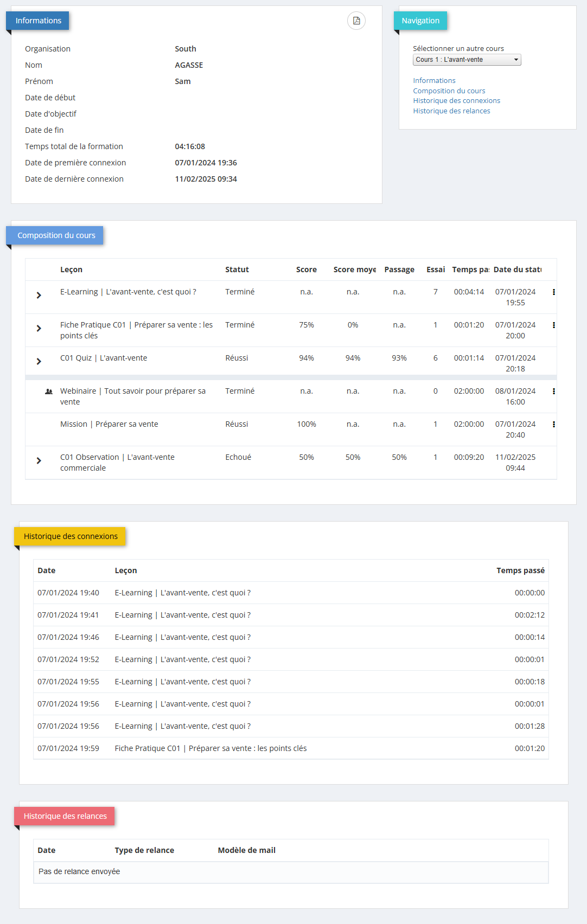Select the yellow Historique des connexions tab
Viewport: 587px width, 924px height.
(x=71, y=537)
